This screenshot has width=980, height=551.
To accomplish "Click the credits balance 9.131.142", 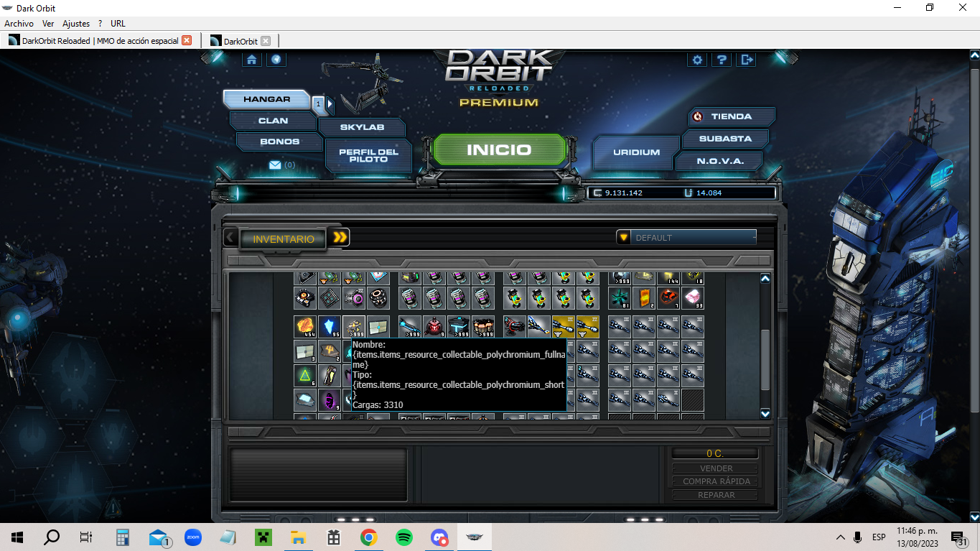I will (623, 193).
